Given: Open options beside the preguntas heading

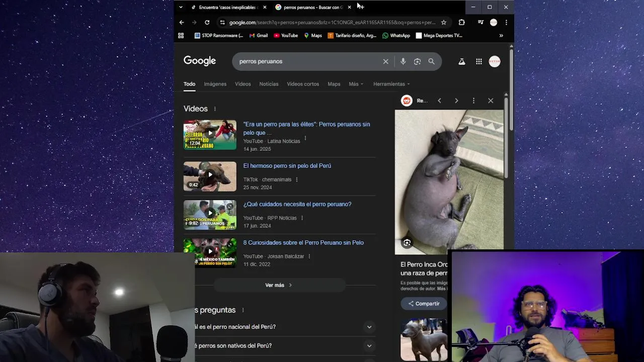Looking at the screenshot, I should click(x=243, y=310).
